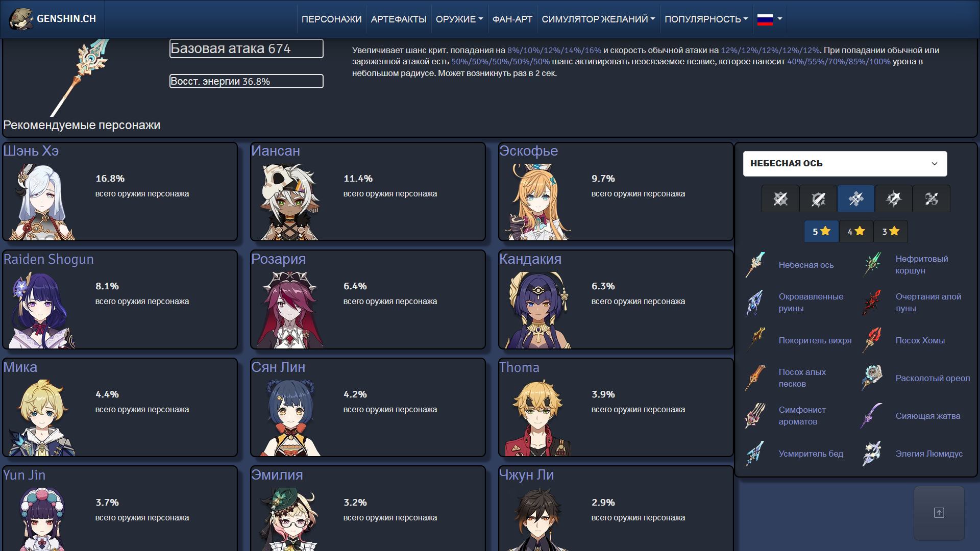Screen dimensions: 980x551
Task: Open the Нефритовый коршун weapon link
Action: (921, 265)
